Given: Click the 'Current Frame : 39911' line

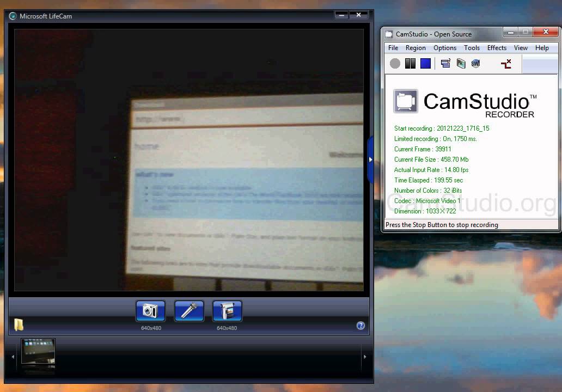Looking at the screenshot, I should coord(423,149).
